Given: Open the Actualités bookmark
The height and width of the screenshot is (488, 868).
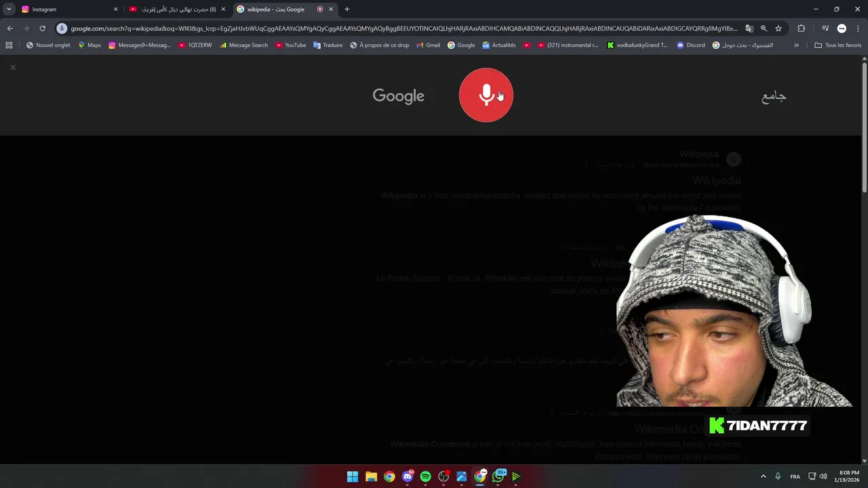Looking at the screenshot, I should (499, 45).
